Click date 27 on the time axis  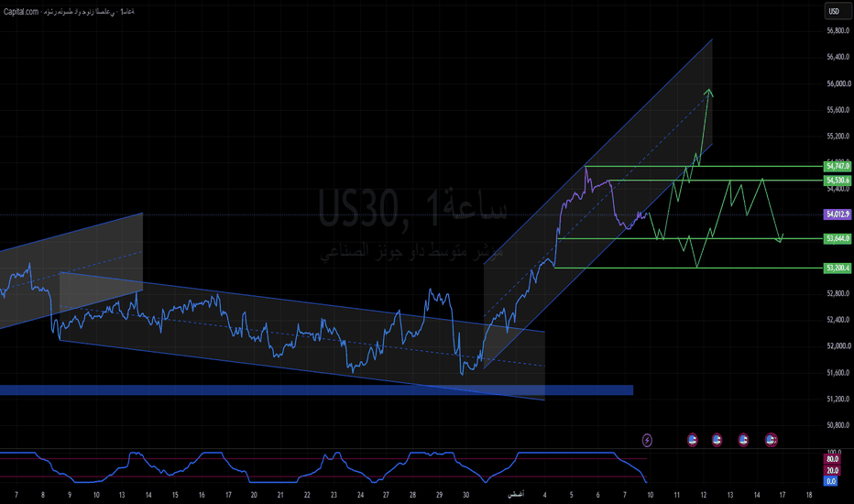386,495
